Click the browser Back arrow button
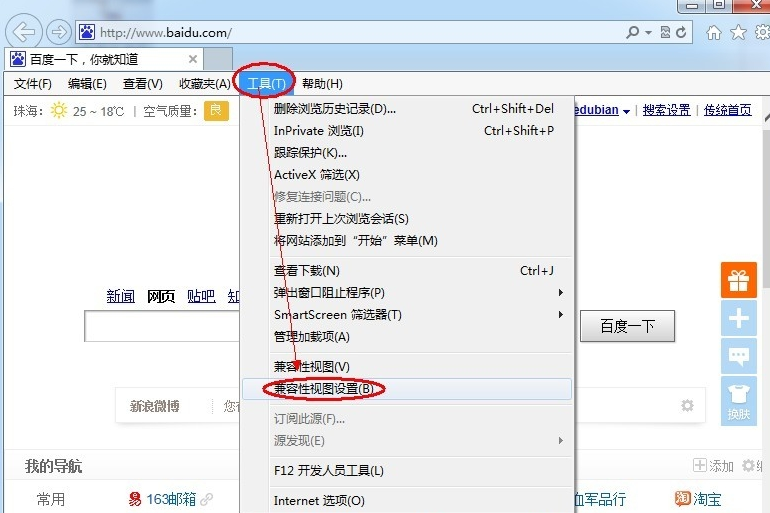 (x=24, y=32)
